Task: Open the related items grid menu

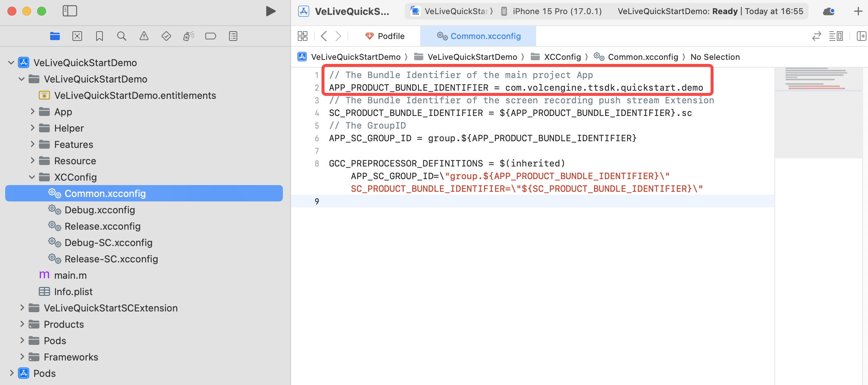Action: [303, 36]
